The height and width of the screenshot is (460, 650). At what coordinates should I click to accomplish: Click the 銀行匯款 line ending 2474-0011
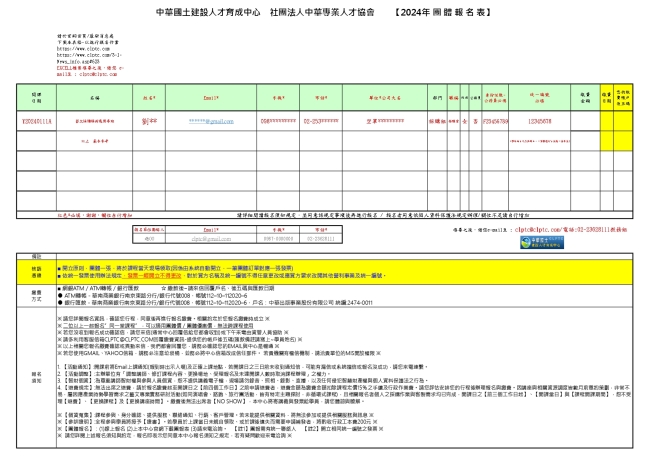(215, 303)
